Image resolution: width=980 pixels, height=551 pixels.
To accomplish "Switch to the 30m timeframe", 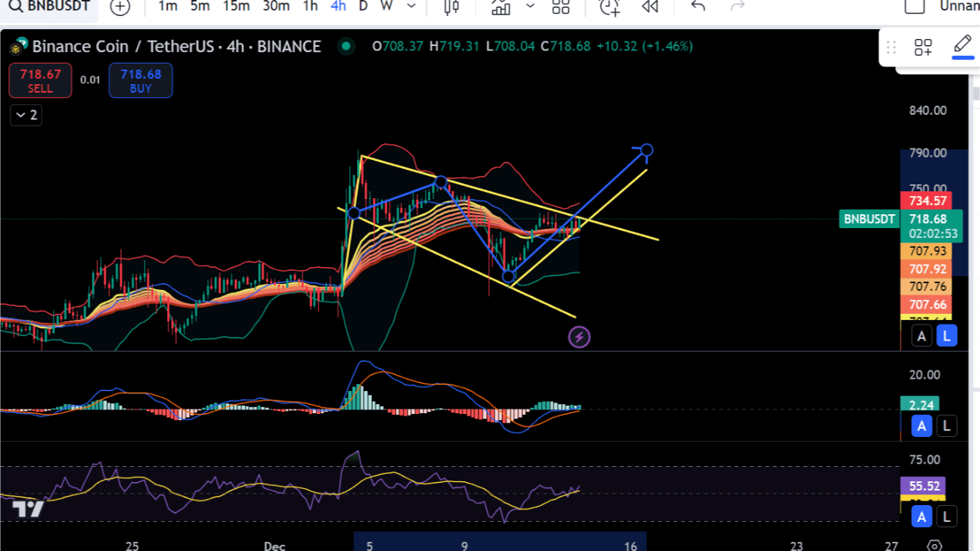I will 276,6.
